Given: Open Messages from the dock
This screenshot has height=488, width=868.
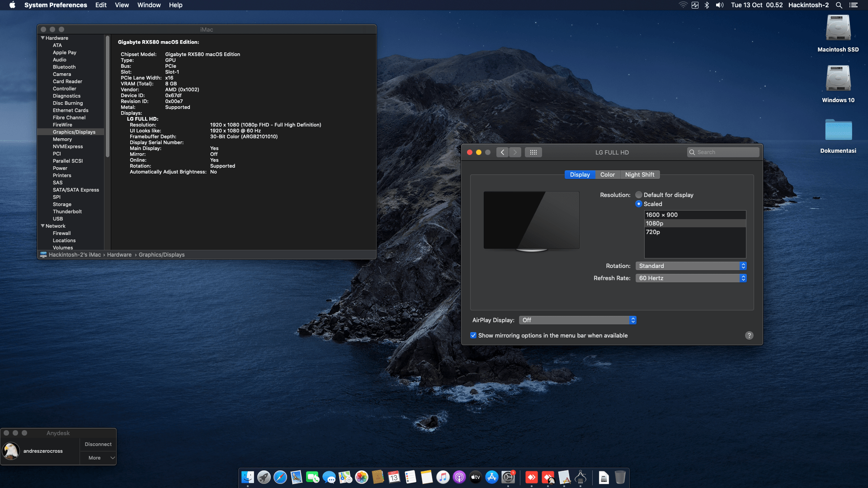Looking at the screenshot, I should pos(329,477).
